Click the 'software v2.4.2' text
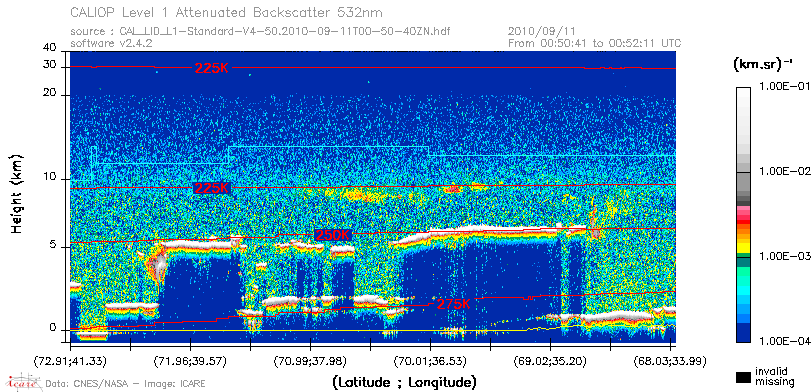 (111, 43)
